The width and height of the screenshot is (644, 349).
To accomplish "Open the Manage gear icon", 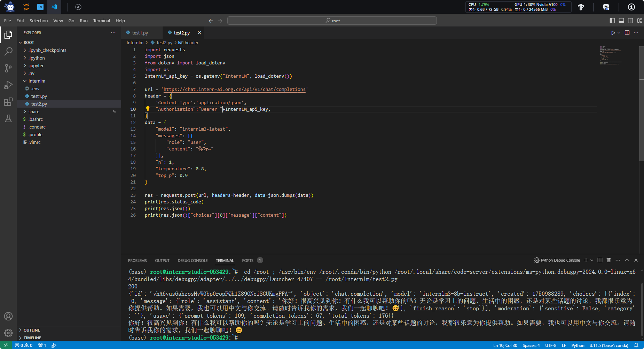I will [x=8, y=333].
